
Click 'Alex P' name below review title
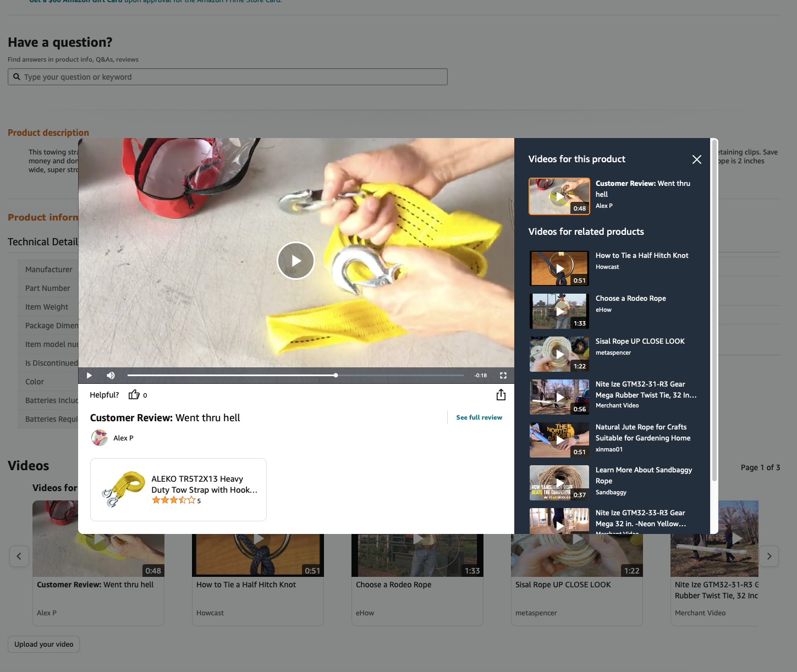coord(123,438)
